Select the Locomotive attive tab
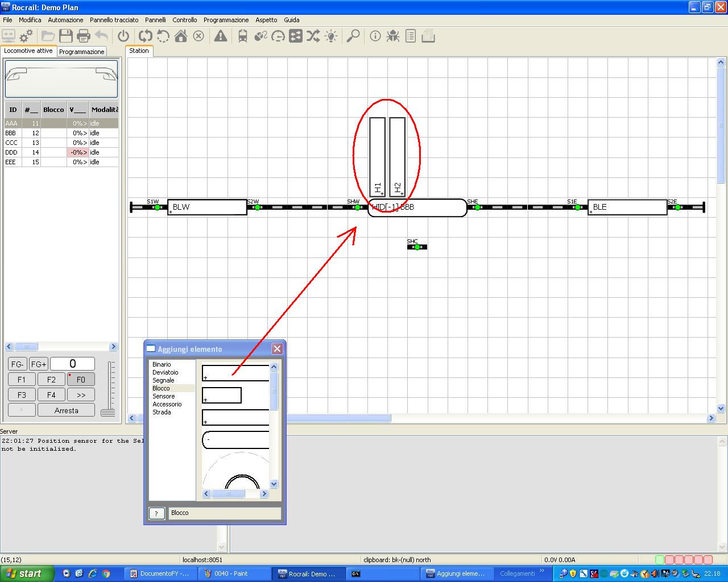728x582 pixels. pyautogui.click(x=28, y=51)
